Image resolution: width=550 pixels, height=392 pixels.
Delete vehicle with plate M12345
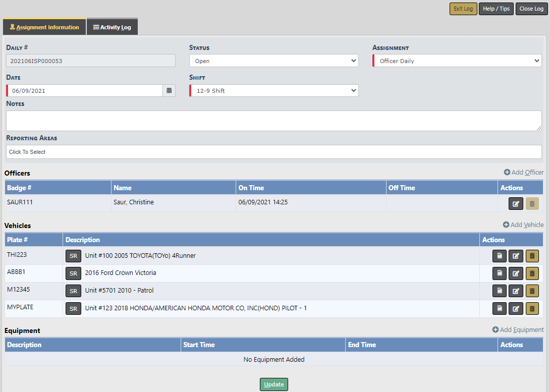tap(532, 291)
